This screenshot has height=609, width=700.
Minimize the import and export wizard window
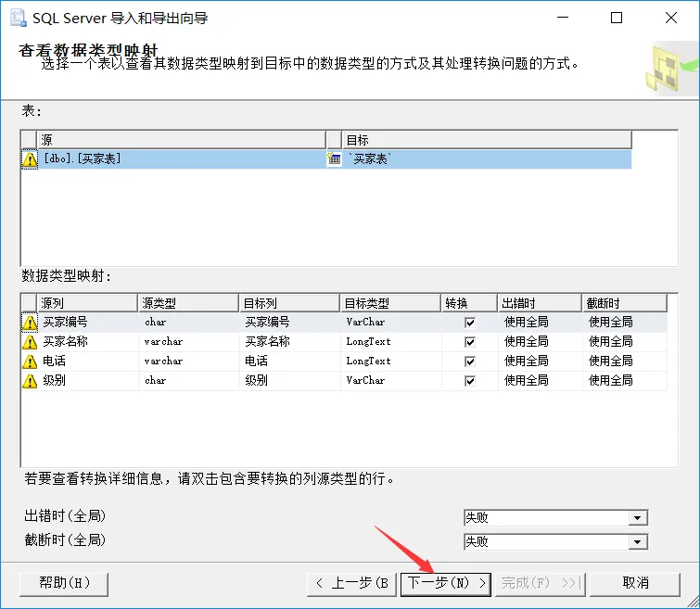pos(563,18)
